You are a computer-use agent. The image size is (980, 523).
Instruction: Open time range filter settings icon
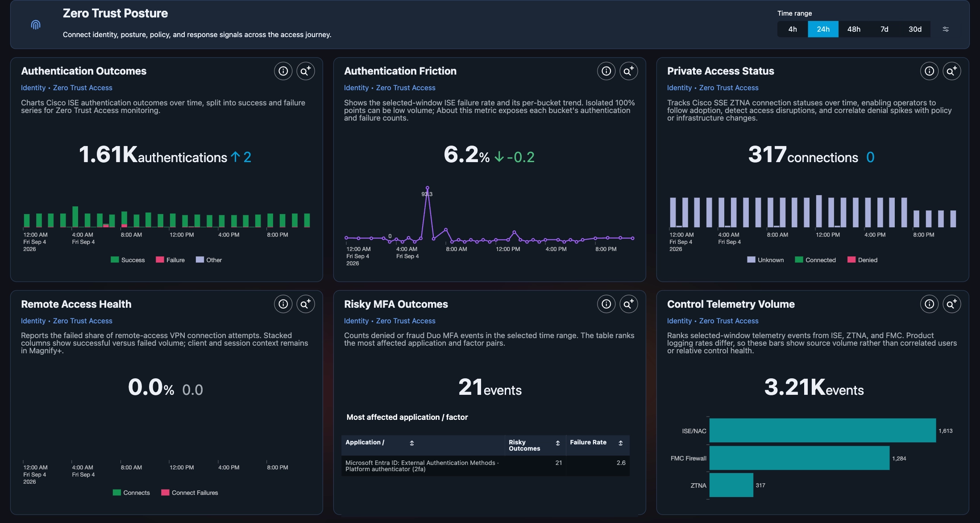[946, 29]
